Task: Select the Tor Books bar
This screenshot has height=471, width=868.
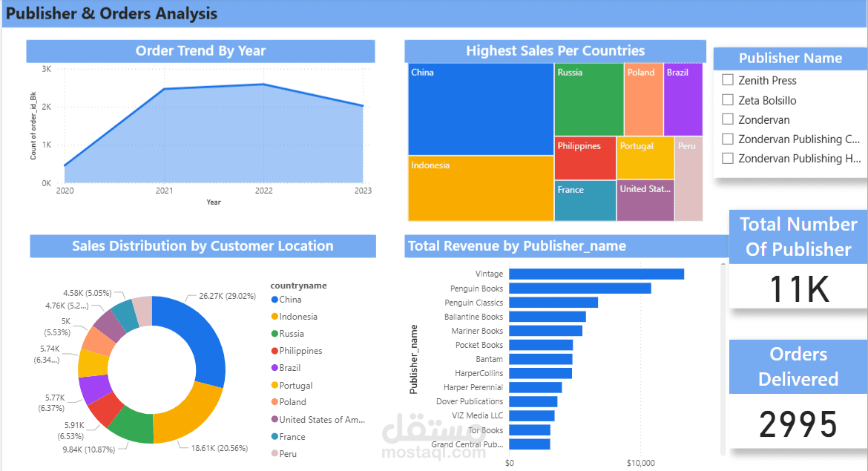Action: click(x=530, y=430)
